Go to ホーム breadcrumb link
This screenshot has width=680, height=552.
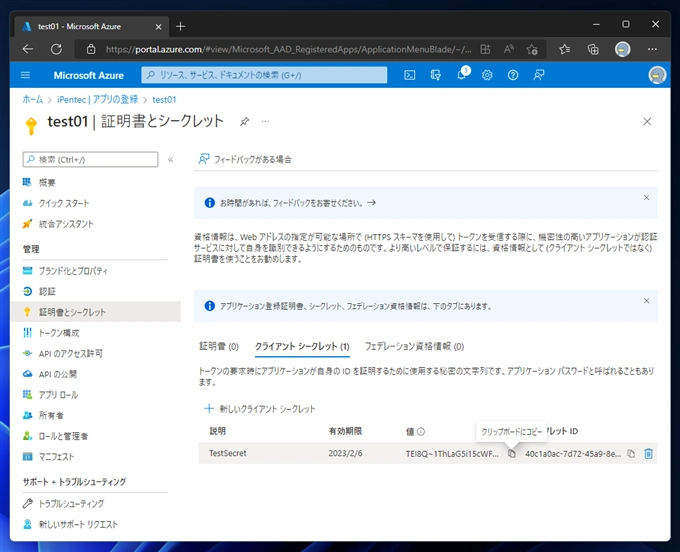tap(32, 100)
